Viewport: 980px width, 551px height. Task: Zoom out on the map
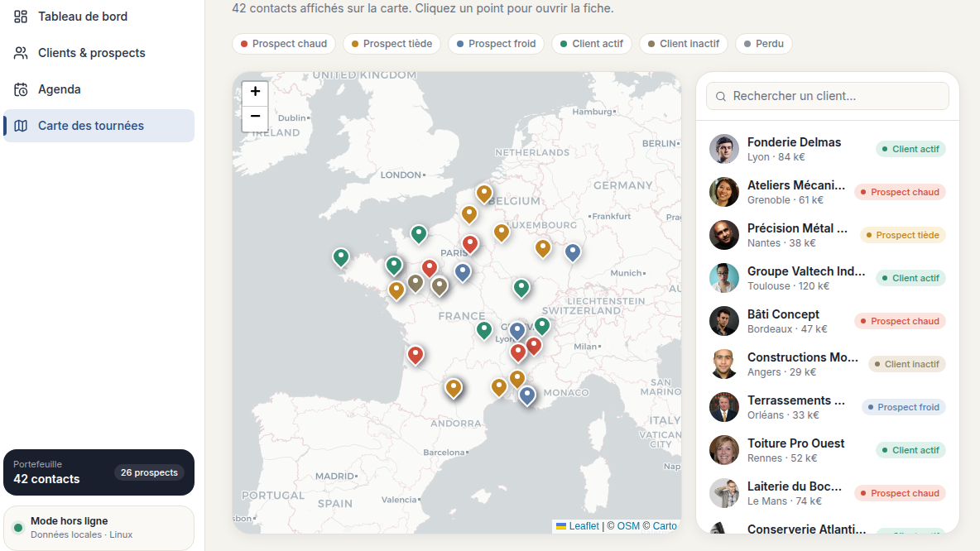pyautogui.click(x=255, y=117)
